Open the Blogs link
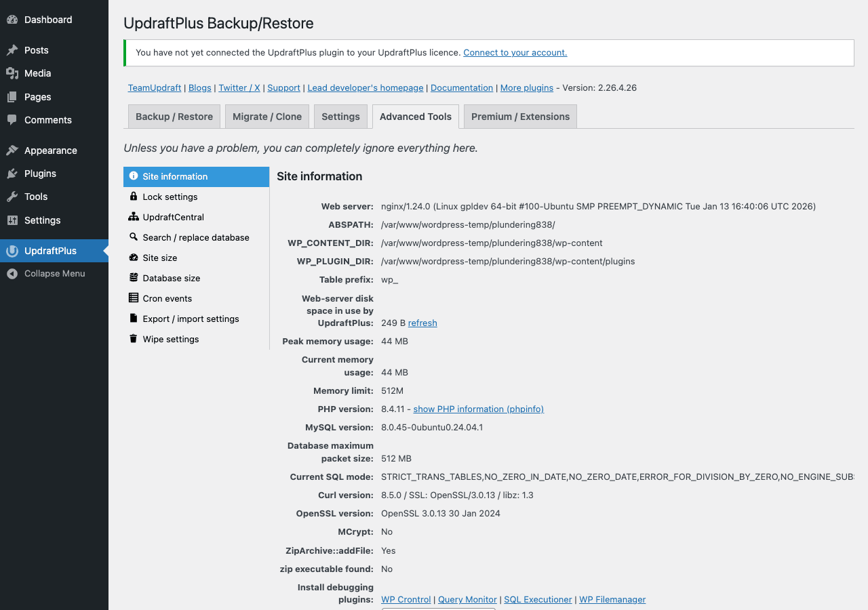The width and height of the screenshot is (868, 610). click(x=200, y=87)
